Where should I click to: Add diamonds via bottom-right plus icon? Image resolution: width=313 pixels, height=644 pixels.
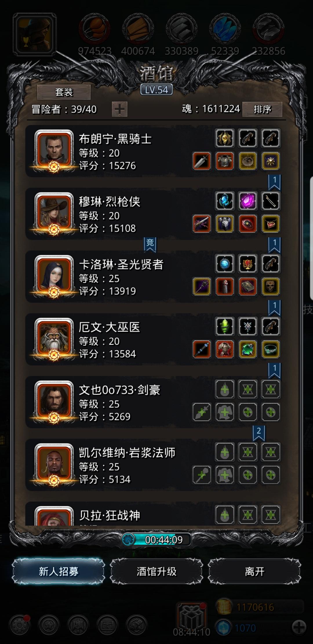click(x=299, y=627)
